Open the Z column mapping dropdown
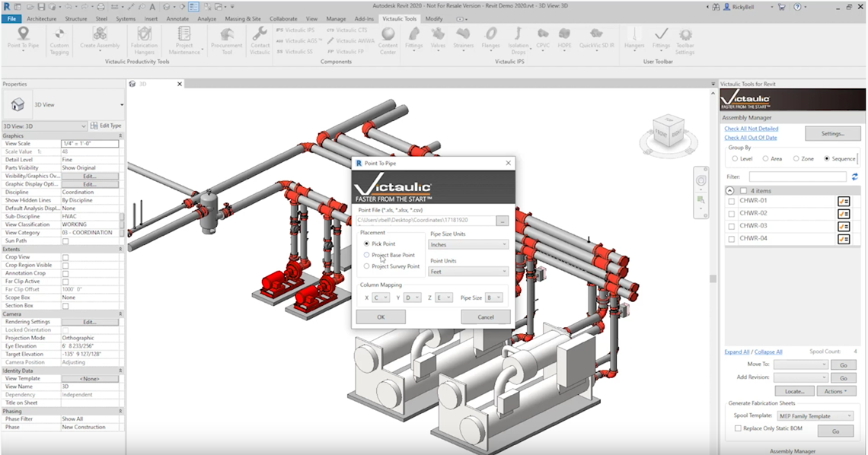Image resolution: width=868 pixels, height=455 pixels. click(x=444, y=297)
